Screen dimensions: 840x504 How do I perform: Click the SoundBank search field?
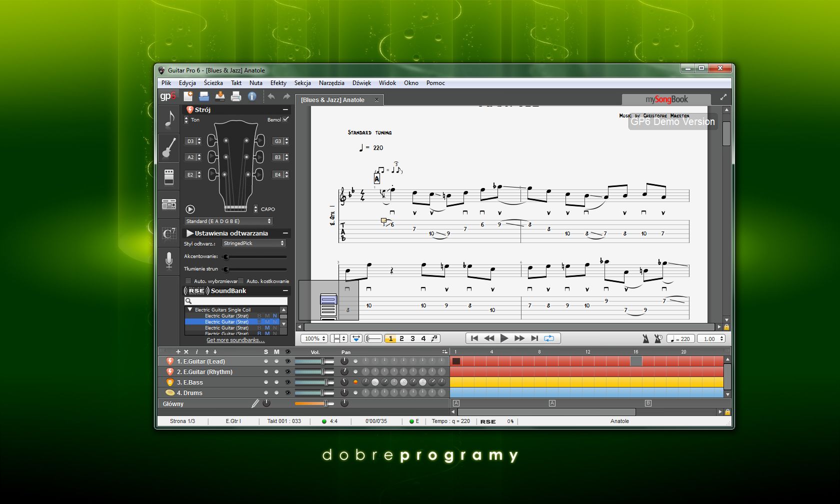(236, 301)
